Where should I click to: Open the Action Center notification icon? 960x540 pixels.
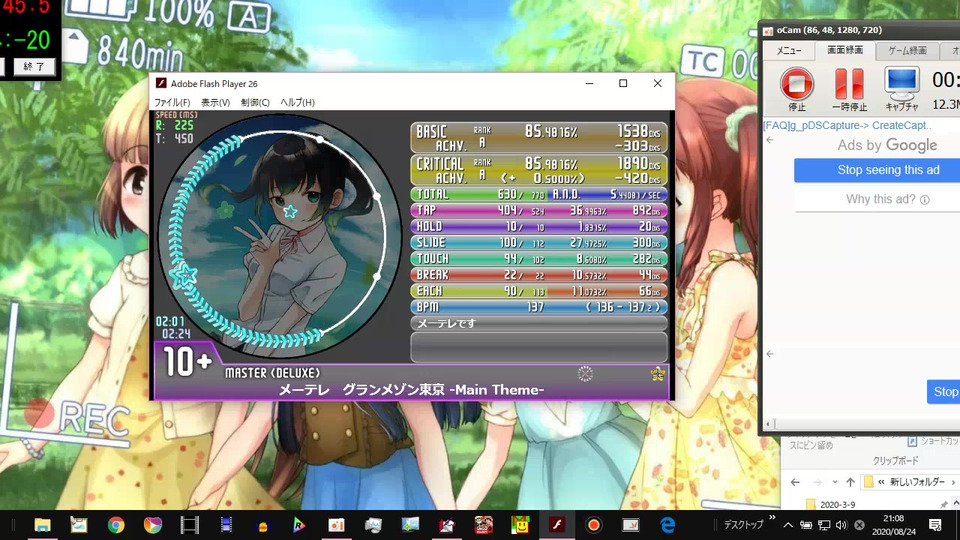point(935,525)
